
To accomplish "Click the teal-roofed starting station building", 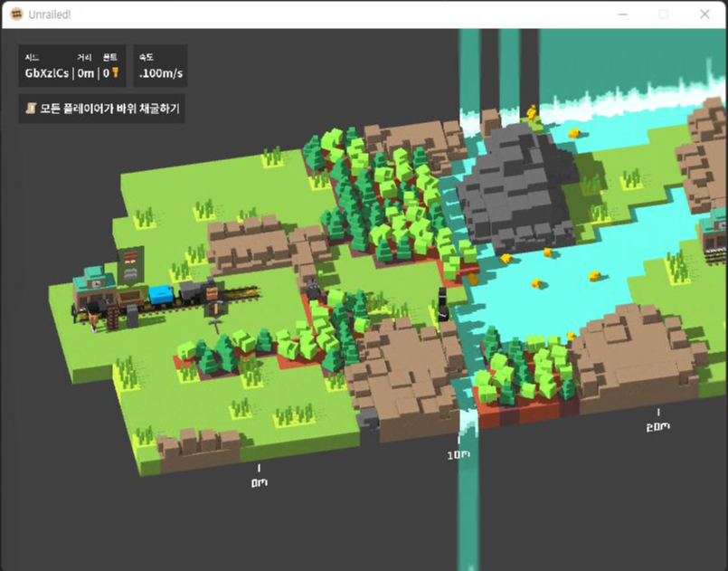I will coord(94,286).
